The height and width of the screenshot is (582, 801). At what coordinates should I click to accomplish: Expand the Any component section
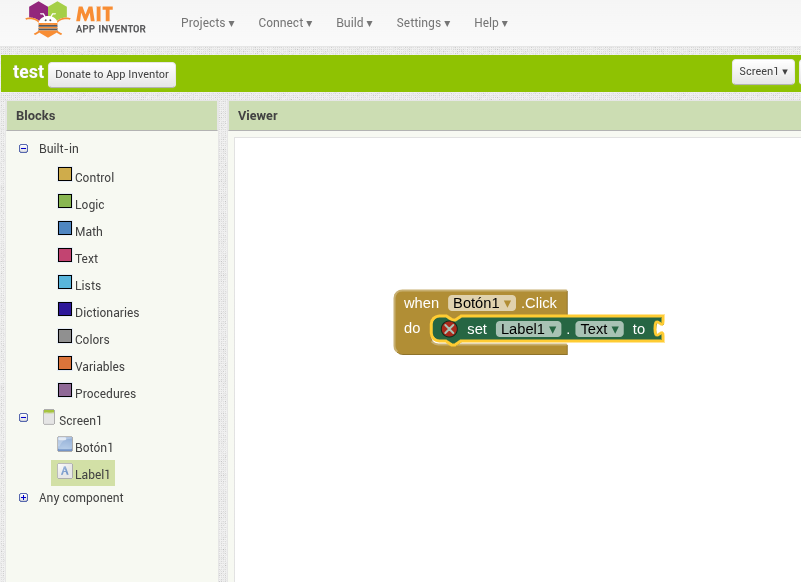tap(23, 497)
